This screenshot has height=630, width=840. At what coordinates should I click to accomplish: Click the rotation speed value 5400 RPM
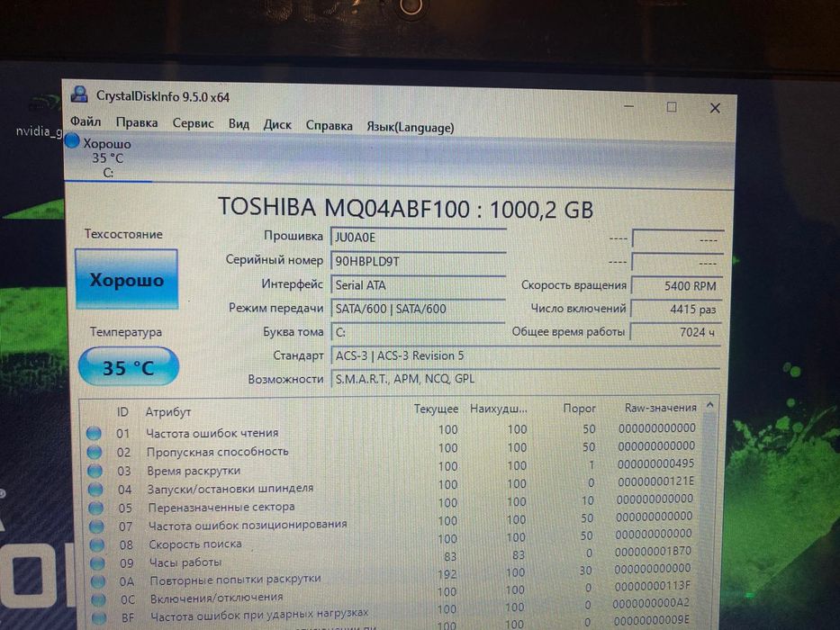point(677,285)
